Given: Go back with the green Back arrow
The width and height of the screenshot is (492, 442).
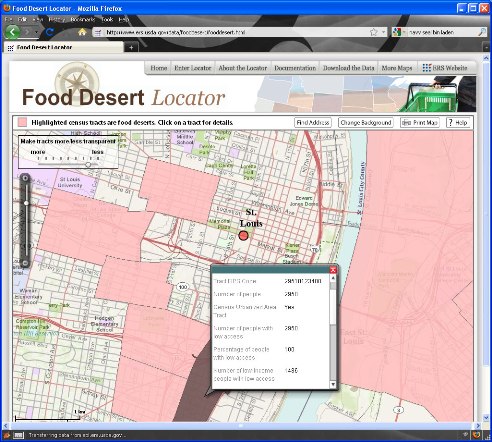Looking at the screenshot, I should coord(12,32).
